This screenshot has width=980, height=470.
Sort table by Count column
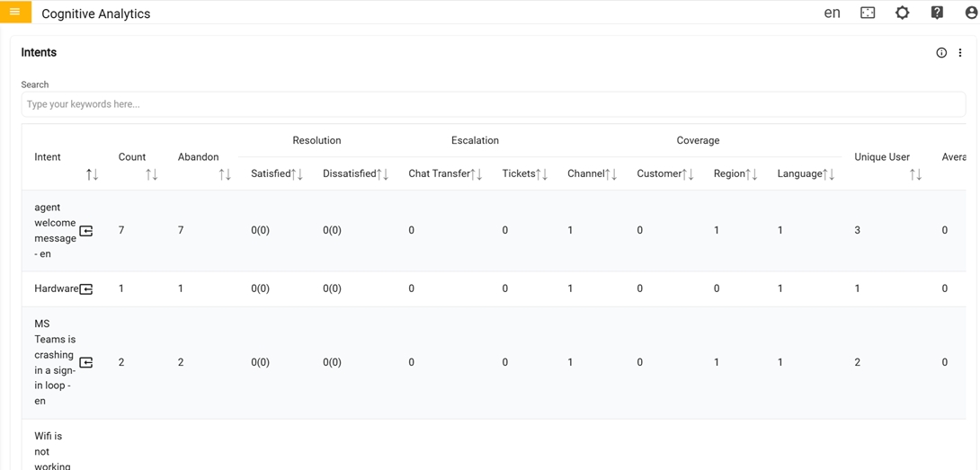[x=151, y=174]
